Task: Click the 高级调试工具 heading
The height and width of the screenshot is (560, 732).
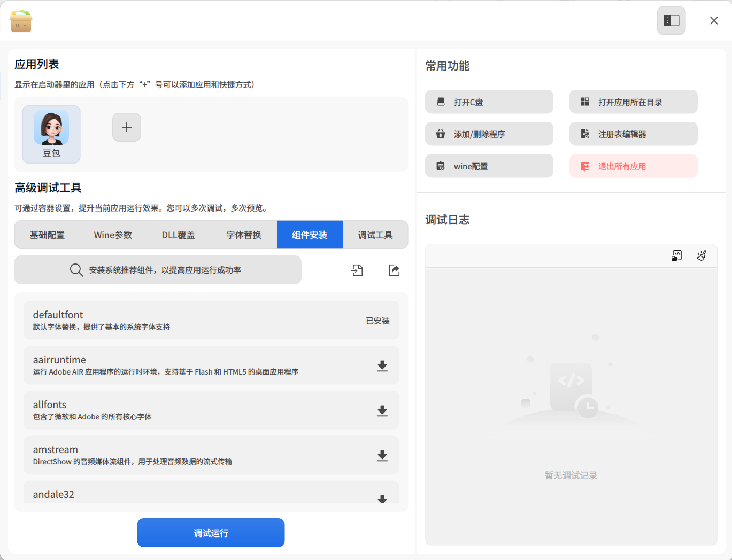Action: click(48, 188)
